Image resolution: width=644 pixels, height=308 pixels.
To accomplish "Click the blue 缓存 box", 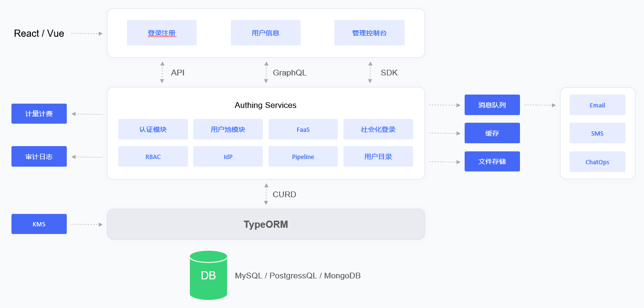I will (492, 133).
